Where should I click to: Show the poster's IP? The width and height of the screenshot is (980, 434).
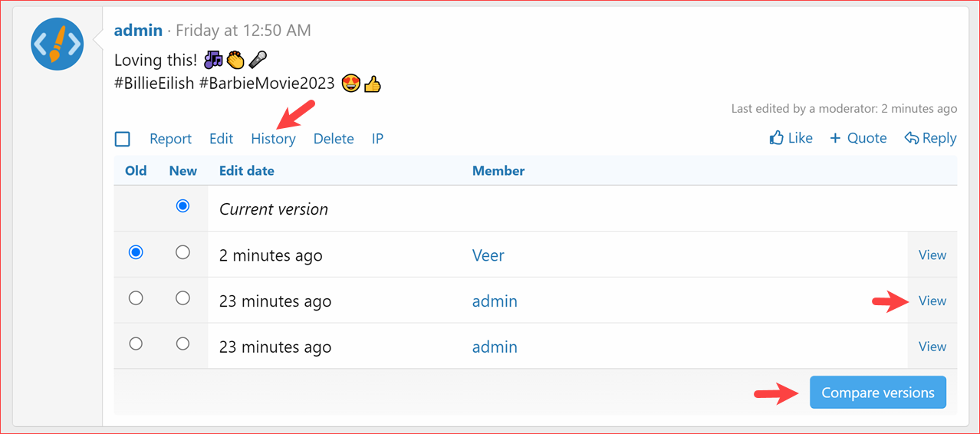click(x=377, y=139)
